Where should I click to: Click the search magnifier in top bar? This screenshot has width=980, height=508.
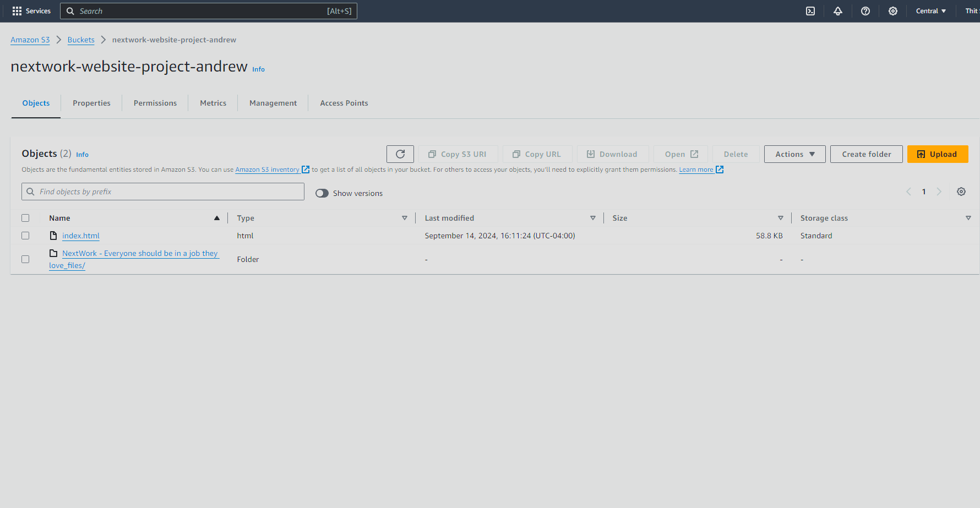point(70,11)
